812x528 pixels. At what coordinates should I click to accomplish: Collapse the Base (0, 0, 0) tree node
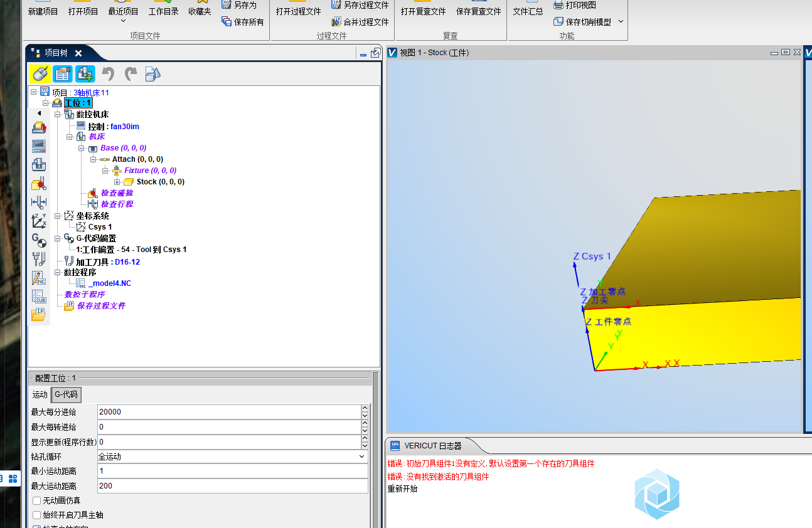click(81, 148)
